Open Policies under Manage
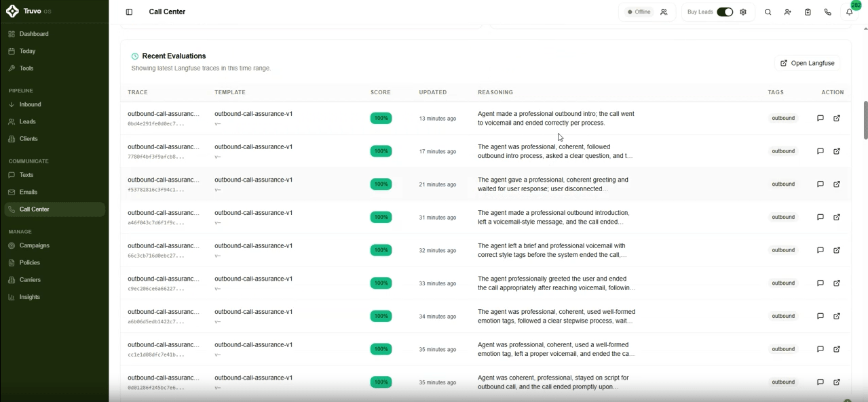Viewport: 868px width, 402px height. tap(54, 262)
